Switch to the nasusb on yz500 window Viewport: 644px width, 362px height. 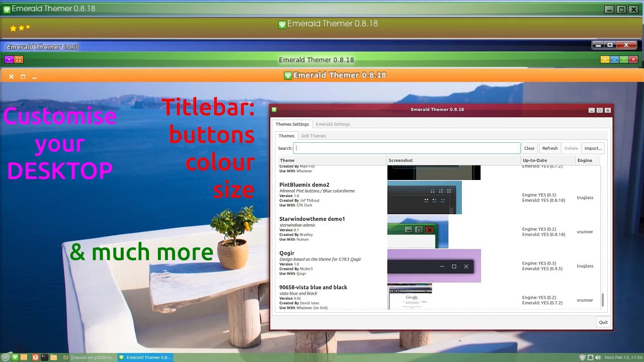[89, 357]
